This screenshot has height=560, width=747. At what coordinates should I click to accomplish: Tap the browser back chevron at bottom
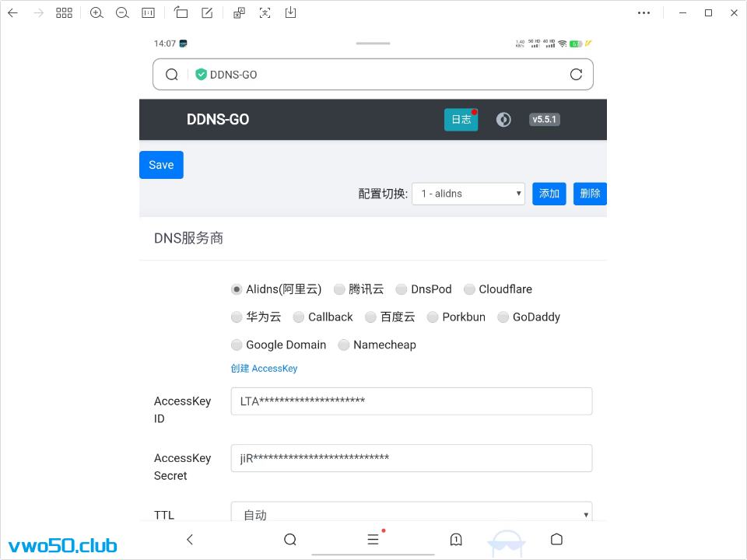click(190, 539)
